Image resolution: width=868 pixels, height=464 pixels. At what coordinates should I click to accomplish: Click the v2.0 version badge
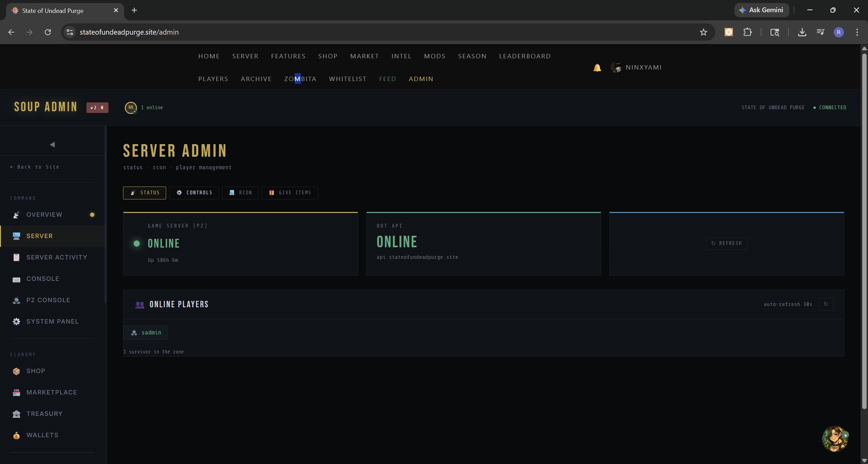click(x=97, y=108)
